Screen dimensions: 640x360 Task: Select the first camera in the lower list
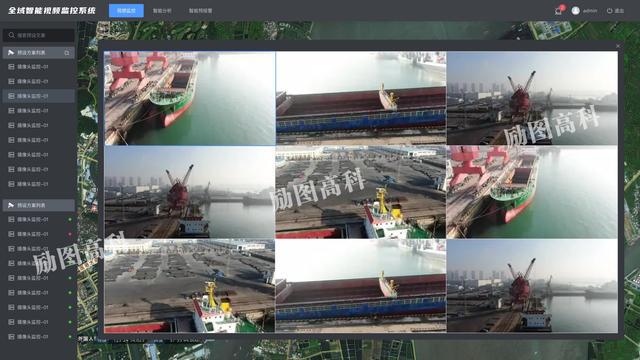click(39, 219)
